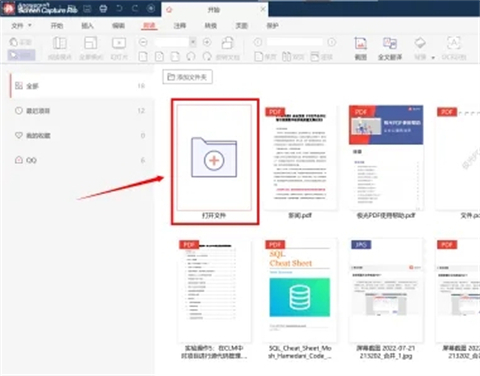Viewport: 480px width, 376px height.
Task: Choose 单页 single page view
Action: point(265,56)
